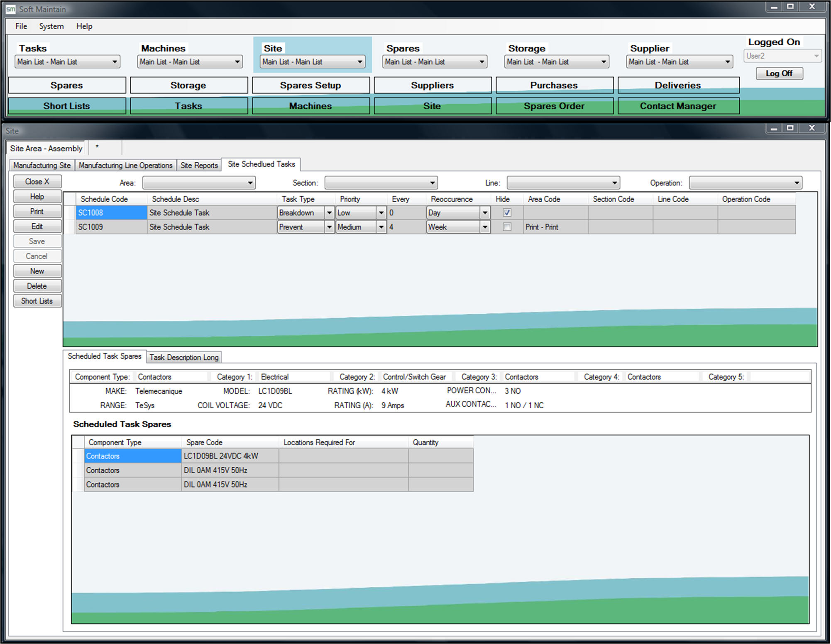Screen dimensions: 831x644
Task: Open Spares module from top button row
Action: click(x=67, y=85)
